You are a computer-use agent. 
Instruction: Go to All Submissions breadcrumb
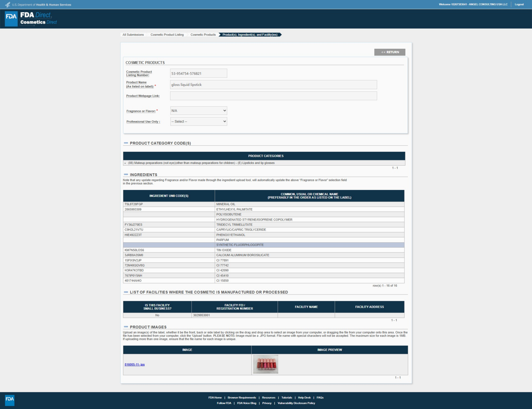(133, 35)
